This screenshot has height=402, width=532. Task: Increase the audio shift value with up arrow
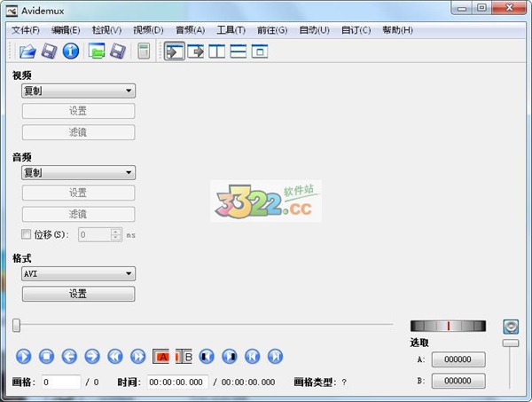(x=116, y=232)
